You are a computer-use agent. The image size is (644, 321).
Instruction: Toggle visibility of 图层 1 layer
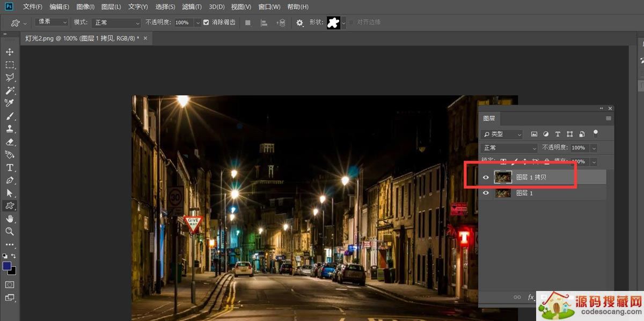coord(486,193)
